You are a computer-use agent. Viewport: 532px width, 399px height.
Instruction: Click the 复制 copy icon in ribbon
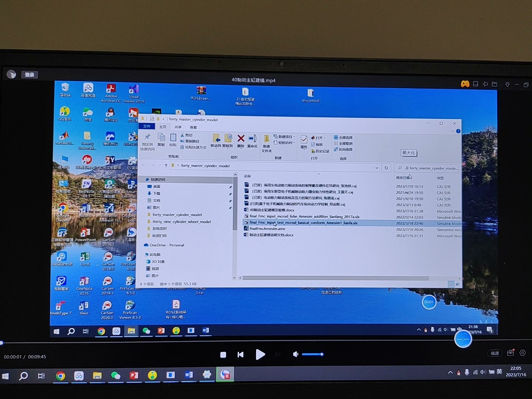[x=161, y=140]
